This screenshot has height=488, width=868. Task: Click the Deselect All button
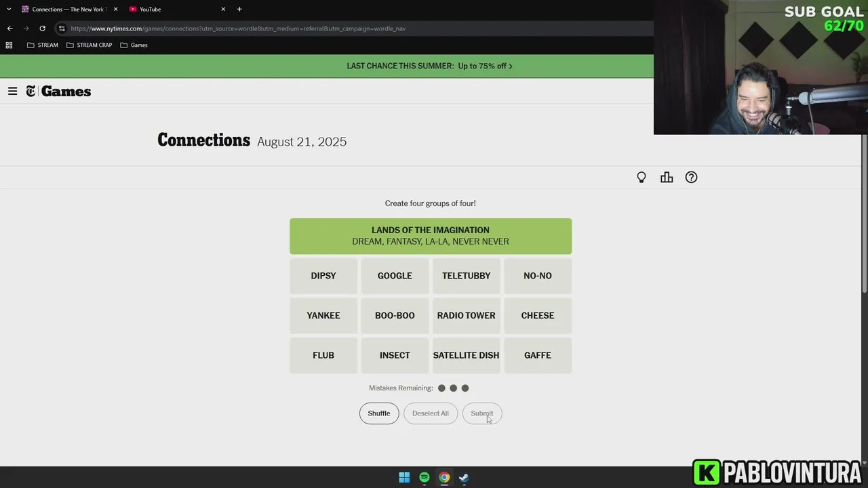coord(431,413)
